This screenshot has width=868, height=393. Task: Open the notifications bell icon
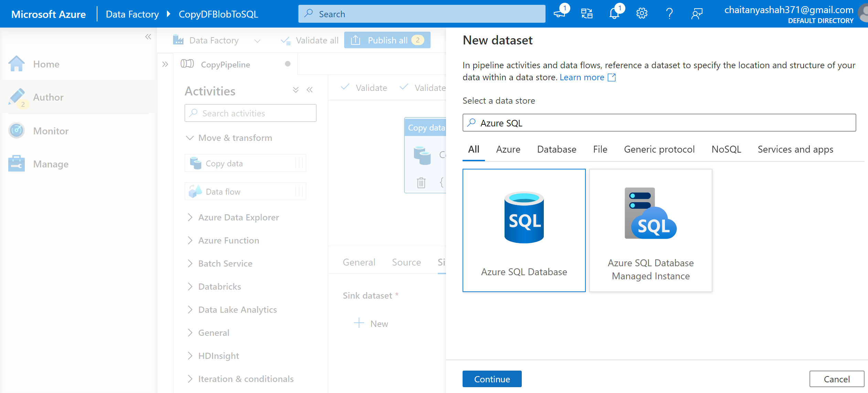614,14
